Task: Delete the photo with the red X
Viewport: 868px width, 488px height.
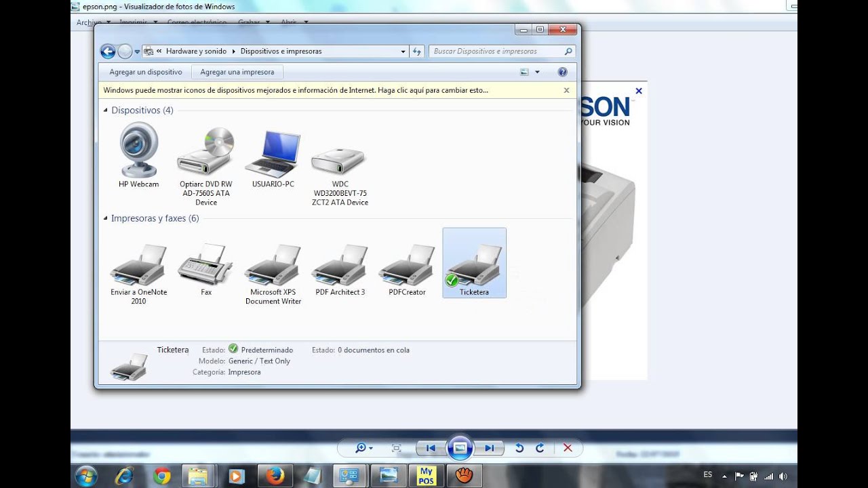Action: pyautogui.click(x=568, y=448)
